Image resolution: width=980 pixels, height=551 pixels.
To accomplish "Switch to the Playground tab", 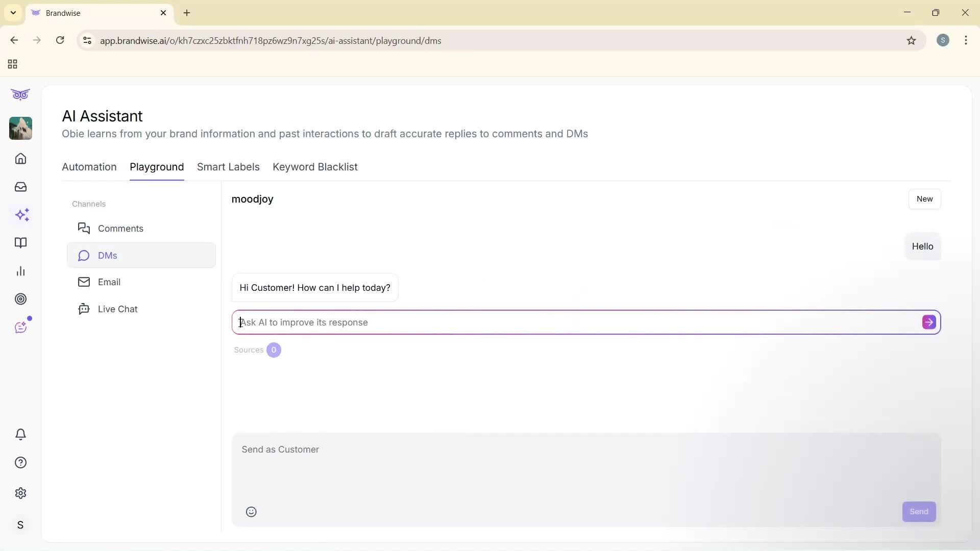I will pos(157,167).
